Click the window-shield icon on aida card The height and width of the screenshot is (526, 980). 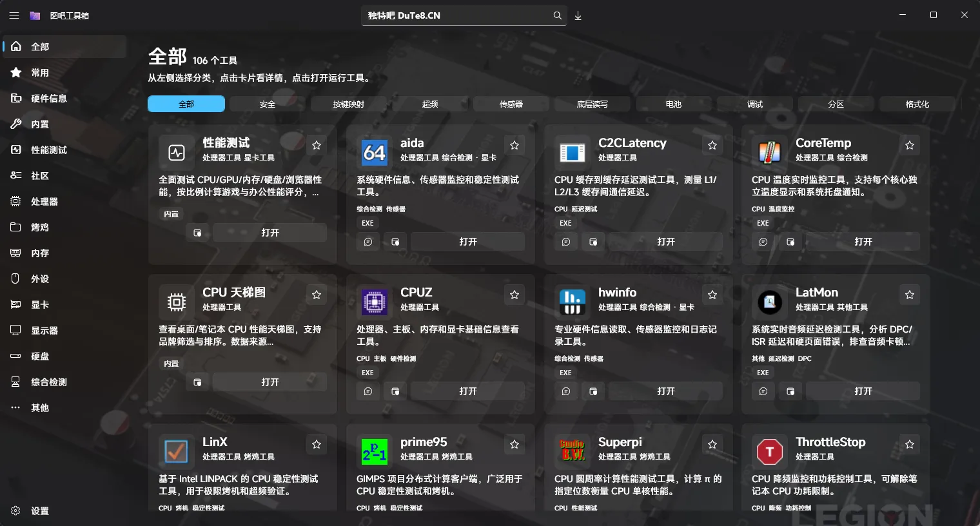pos(395,242)
